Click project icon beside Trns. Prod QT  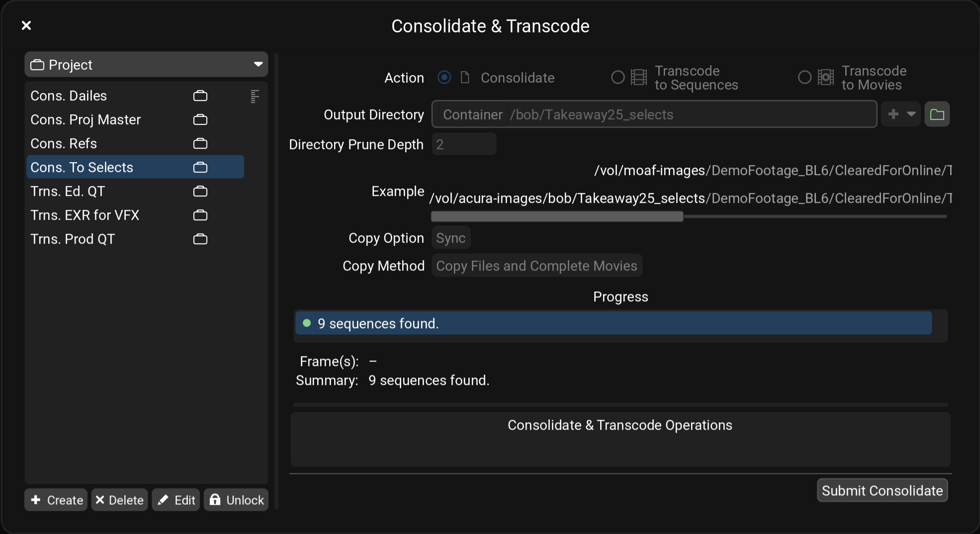200,239
